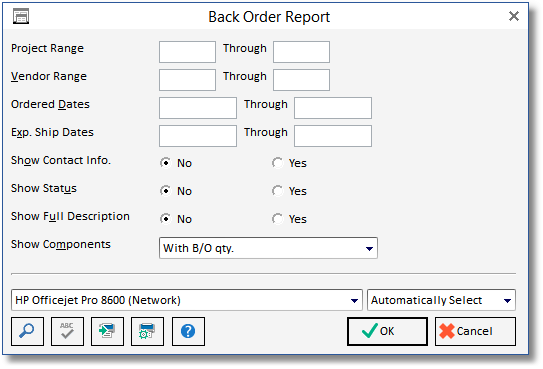Open the Automatically Select tray dropdown
The height and width of the screenshot is (369, 543).
(441, 300)
